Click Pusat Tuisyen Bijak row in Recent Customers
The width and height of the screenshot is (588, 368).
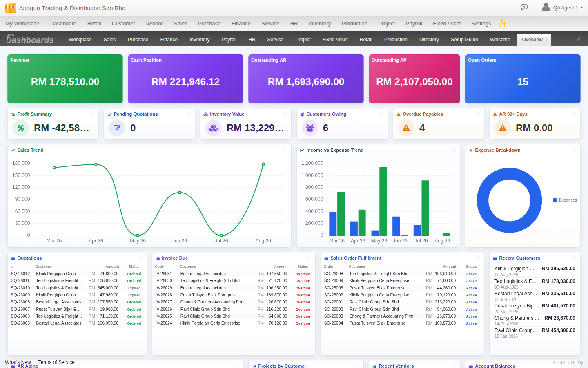[x=535, y=308]
